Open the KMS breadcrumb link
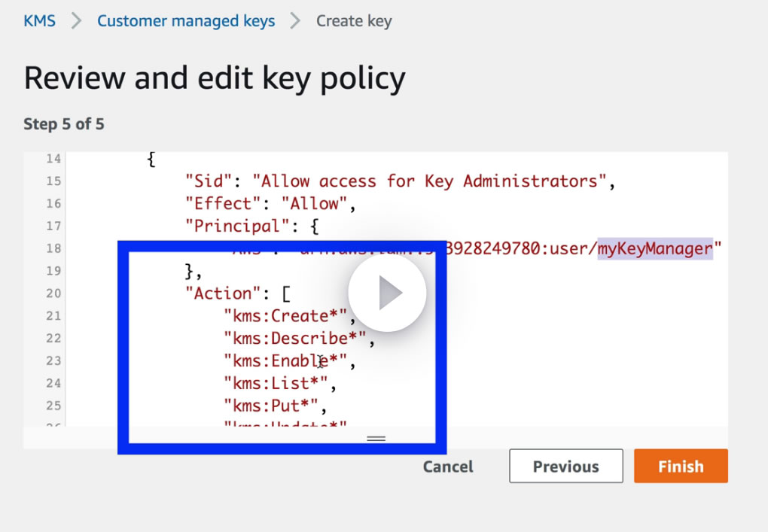The height and width of the screenshot is (532, 768). tap(40, 21)
